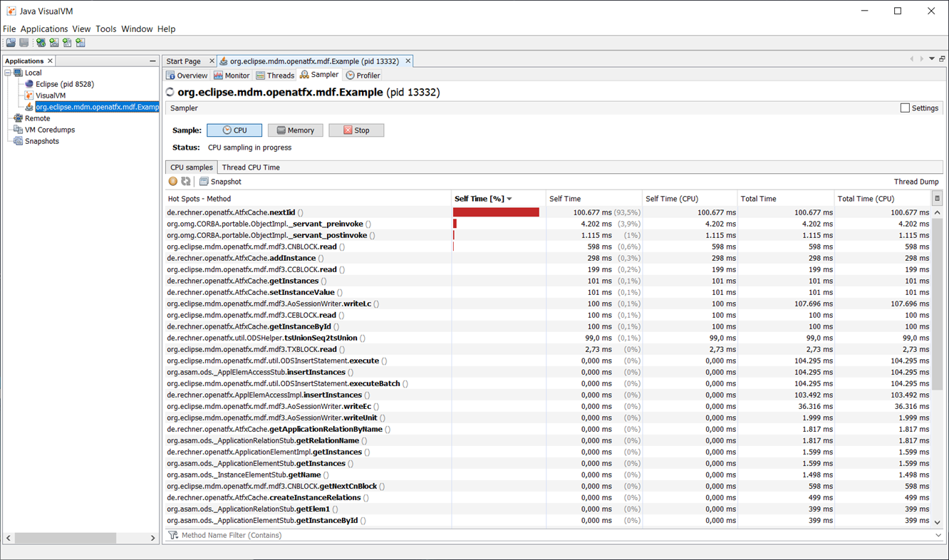Stop the sampling session

(x=356, y=130)
